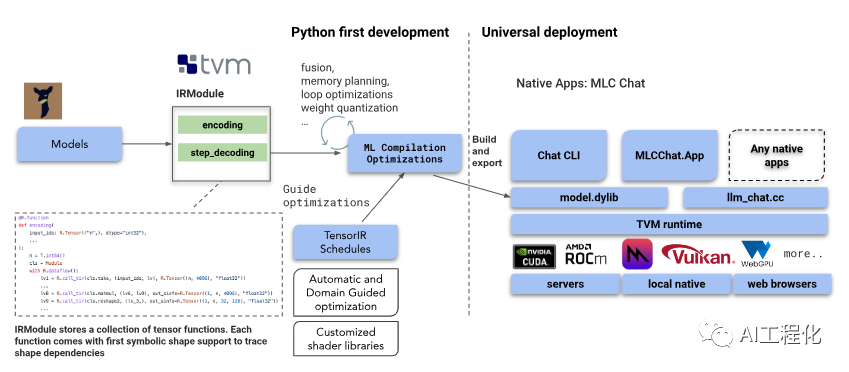The height and width of the screenshot is (372, 849).
Task: Click the Metal logo icon
Action: [x=637, y=254]
